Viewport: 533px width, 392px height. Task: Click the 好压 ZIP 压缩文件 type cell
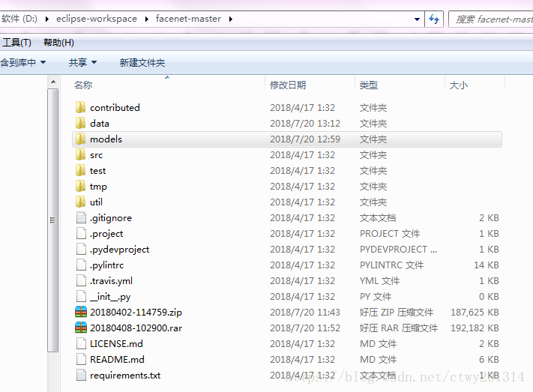tap(397, 312)
